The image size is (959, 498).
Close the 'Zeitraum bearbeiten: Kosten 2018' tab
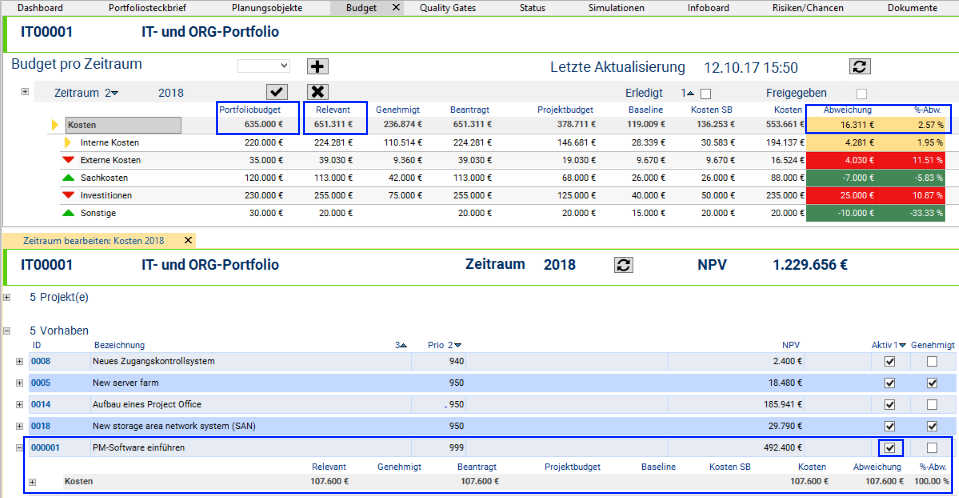point(188,240)
